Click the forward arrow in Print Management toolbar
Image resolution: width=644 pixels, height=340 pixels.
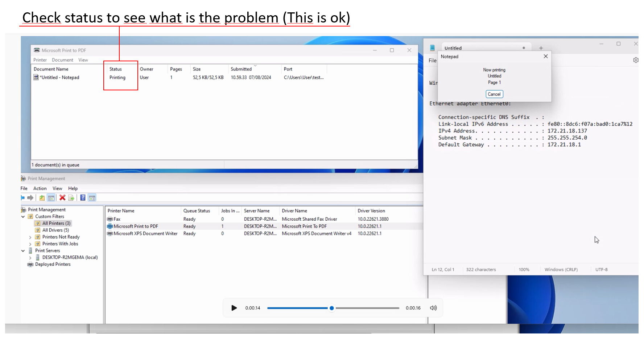[x=30, y=198]
